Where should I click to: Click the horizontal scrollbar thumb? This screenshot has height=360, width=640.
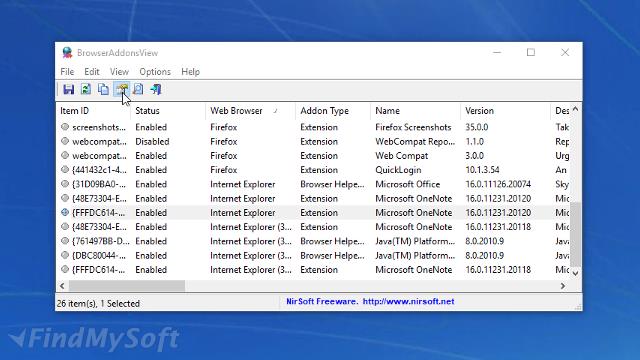tap(127, 286)
